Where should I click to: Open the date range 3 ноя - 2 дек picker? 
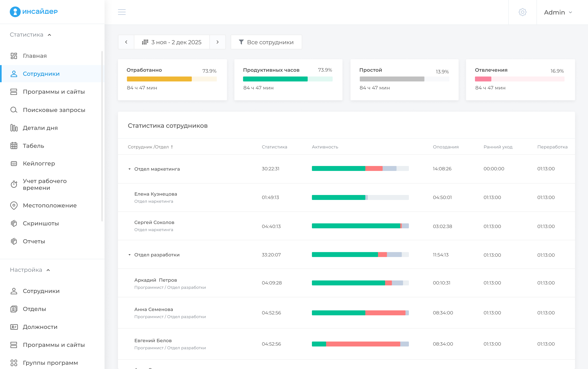pos(172,42)
